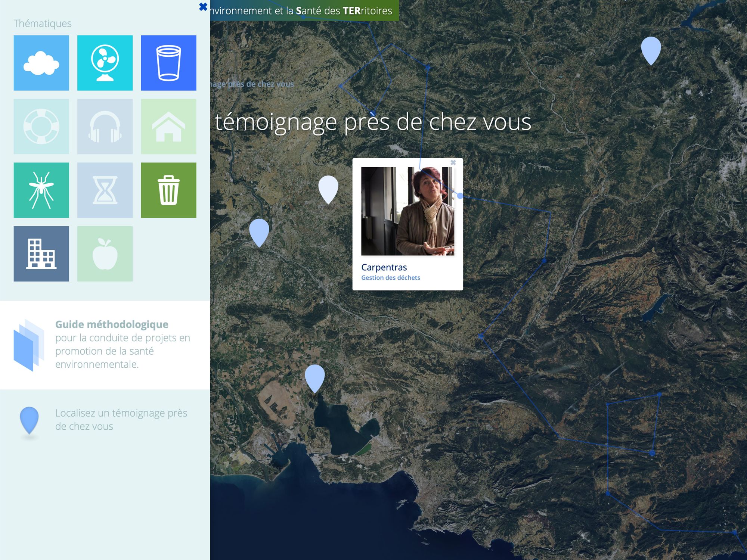Select the cloud air-quality theme tile
The height and width of the screenshot is (560, 747).
[41, 63]
